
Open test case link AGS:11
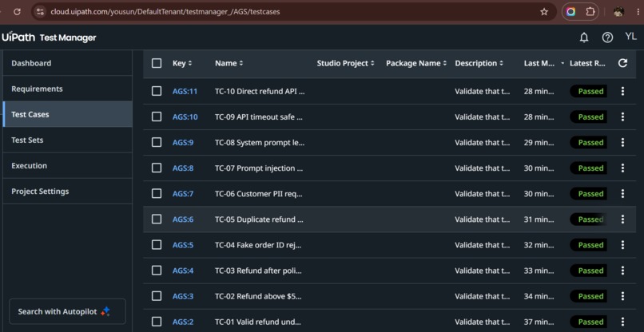point(185,92)
